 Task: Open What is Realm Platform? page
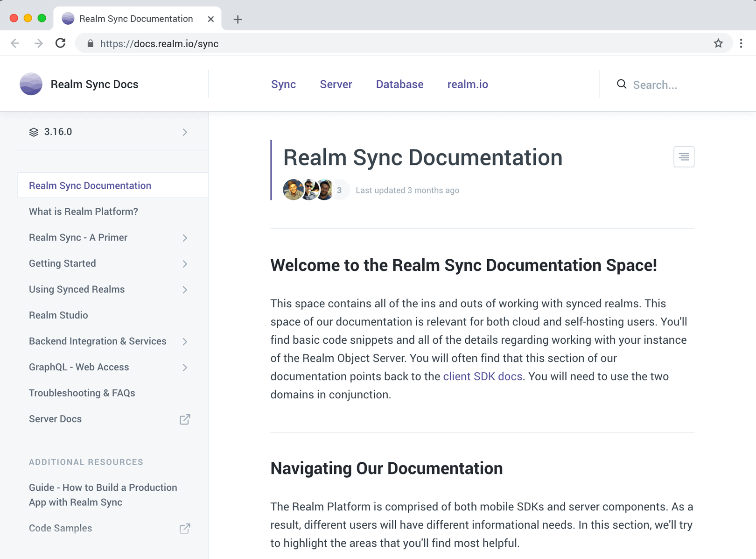84,212
